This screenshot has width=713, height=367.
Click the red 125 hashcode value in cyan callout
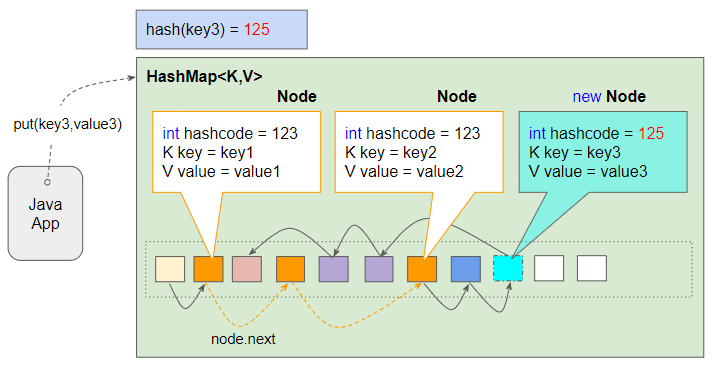(651, 133)
